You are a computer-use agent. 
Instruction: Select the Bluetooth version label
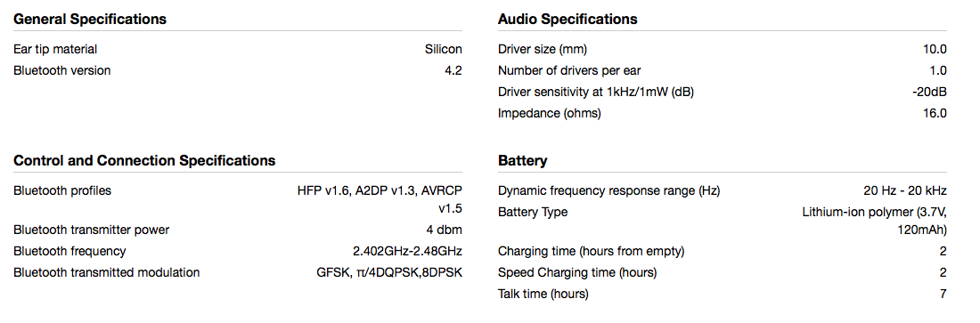point(61,70)
